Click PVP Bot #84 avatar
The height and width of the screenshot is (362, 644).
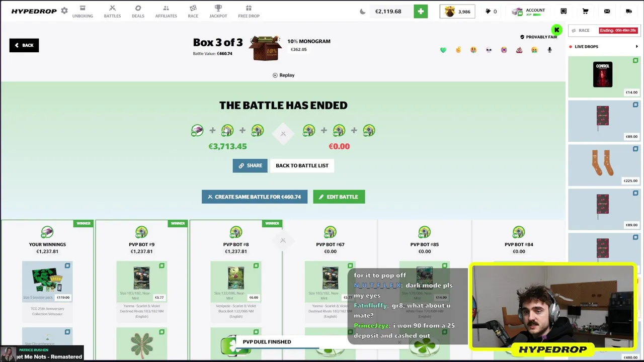click(x=519, y=232)
